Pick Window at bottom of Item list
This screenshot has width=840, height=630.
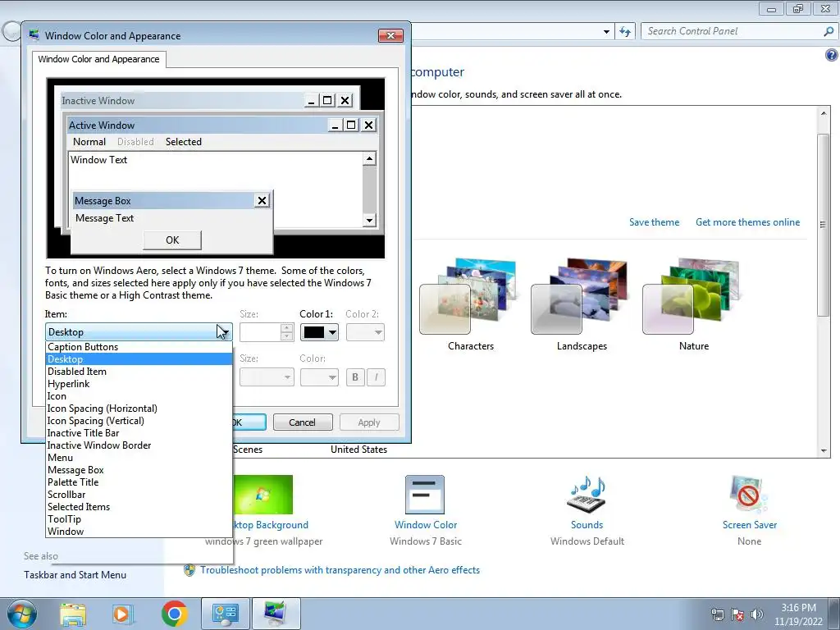[139, 532]
